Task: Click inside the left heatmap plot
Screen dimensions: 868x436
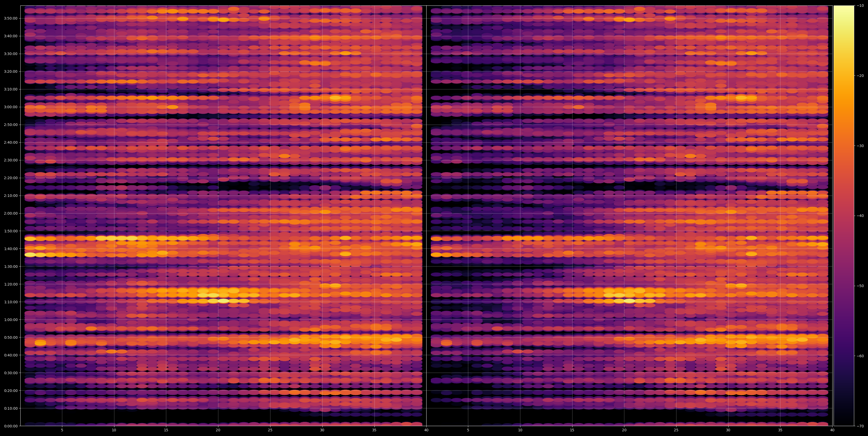Action: point(223,216)
